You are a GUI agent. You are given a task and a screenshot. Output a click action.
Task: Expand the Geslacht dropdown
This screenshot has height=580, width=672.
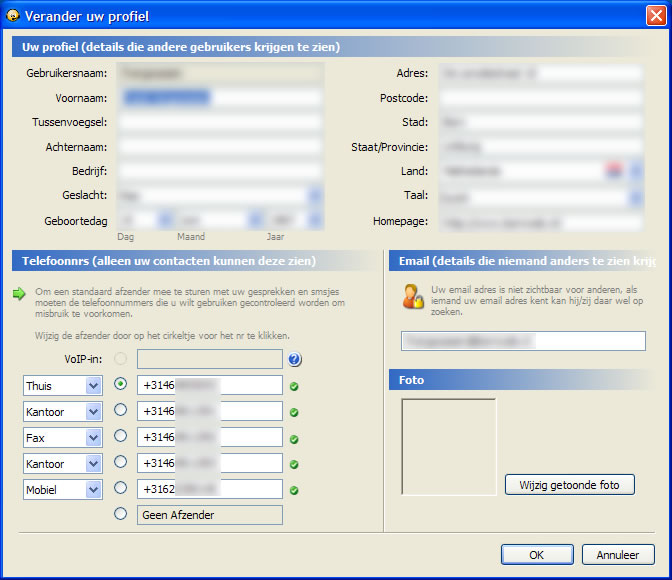pos(314,196)
